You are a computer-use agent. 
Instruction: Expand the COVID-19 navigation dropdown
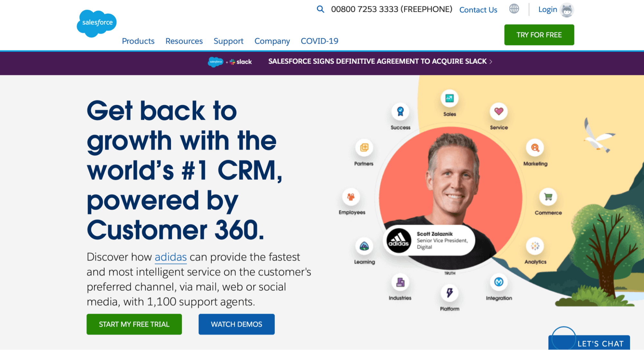(319, 41)
